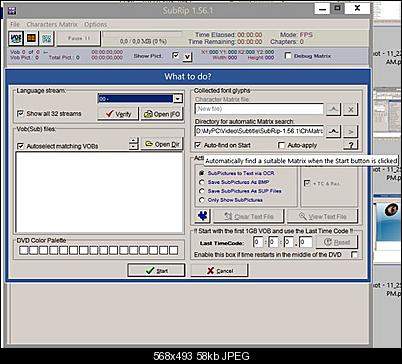The image size is (402, 364).
Task: Maximize the SubRip window
Action: [337, 8]
